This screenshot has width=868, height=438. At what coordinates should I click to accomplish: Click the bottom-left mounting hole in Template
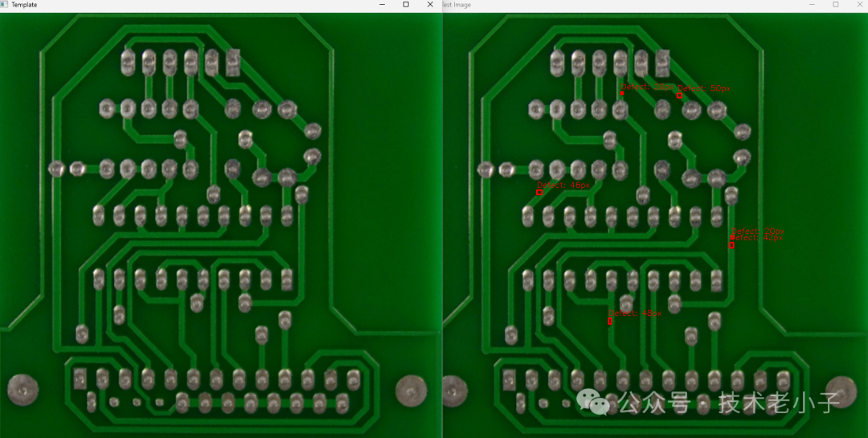23,390
